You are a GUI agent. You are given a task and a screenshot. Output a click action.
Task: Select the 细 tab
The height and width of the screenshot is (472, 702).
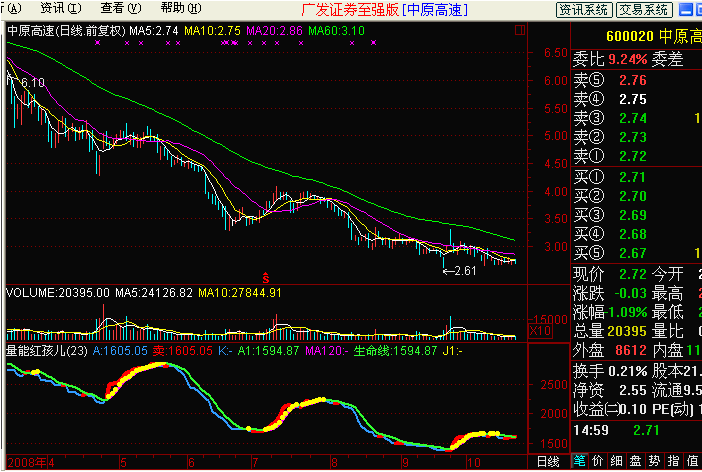coord(616,461)
